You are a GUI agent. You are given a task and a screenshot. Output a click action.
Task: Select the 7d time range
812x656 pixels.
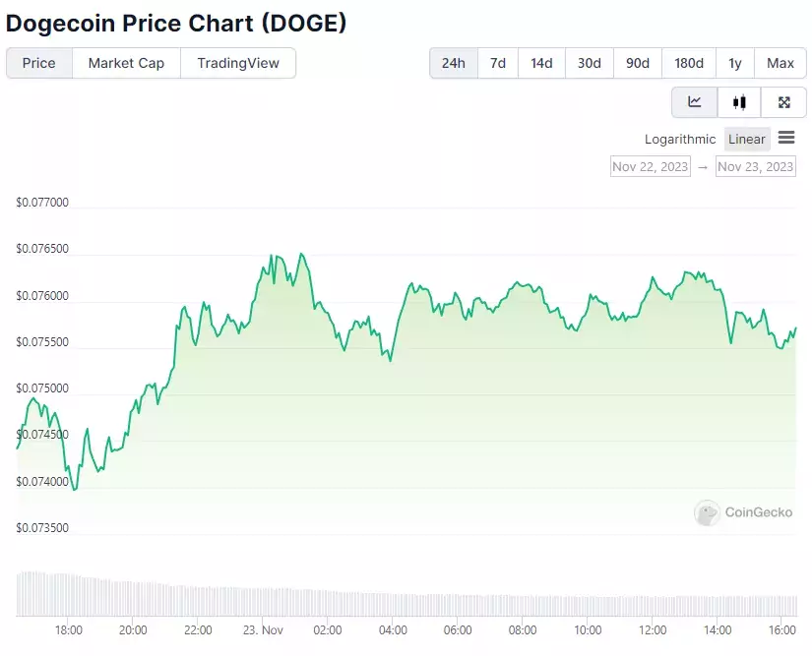pos(498,63)
